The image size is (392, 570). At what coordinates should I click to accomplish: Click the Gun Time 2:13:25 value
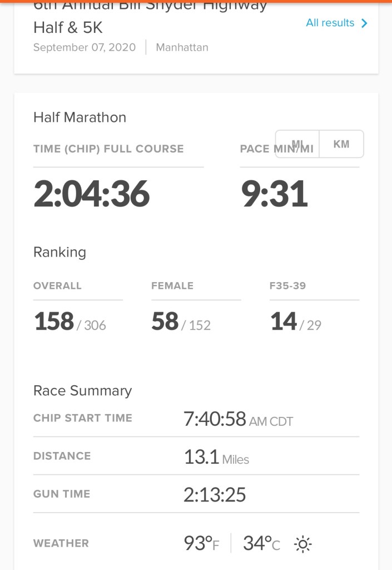coord(215,495)
